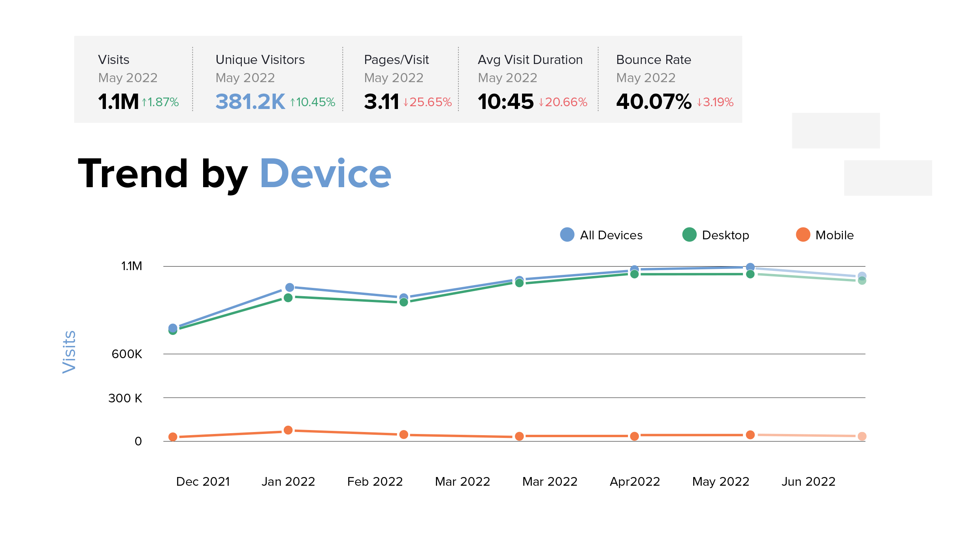Image resolution: width=980 pixels, height=541 pixels.
Task: Click the Dec 2021 x-axis label
Action: point(203,481)
